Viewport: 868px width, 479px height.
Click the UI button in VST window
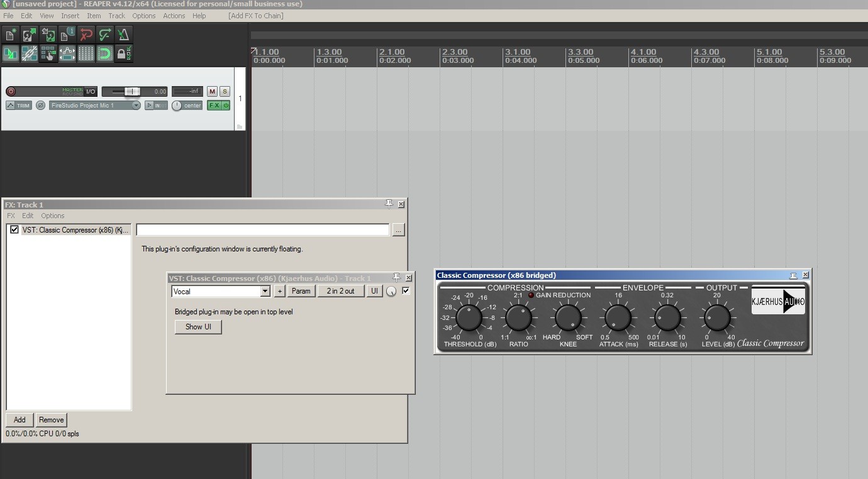tap(374, 291)
